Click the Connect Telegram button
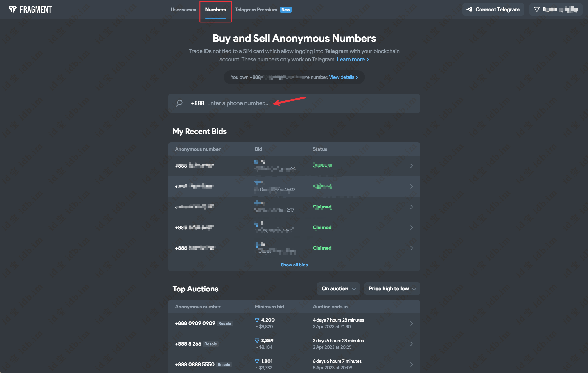This screenshot has height=373, width=588. tap(493, 10)
